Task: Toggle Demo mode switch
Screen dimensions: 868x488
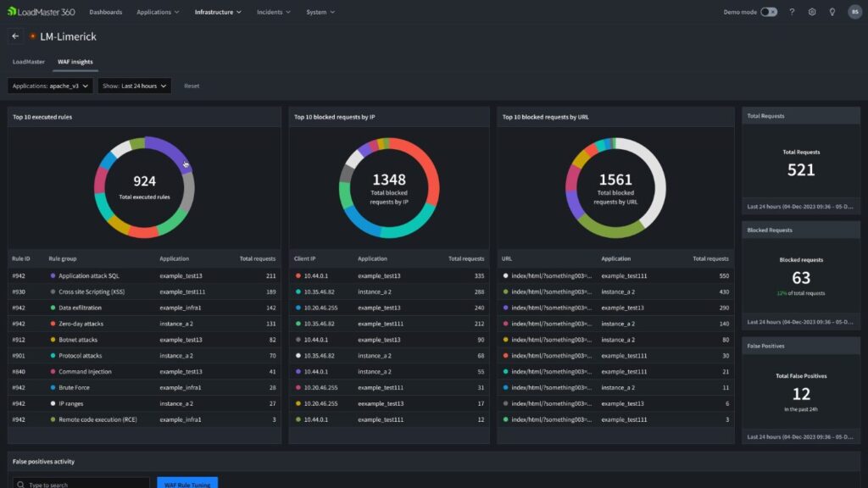Action: 768,12
